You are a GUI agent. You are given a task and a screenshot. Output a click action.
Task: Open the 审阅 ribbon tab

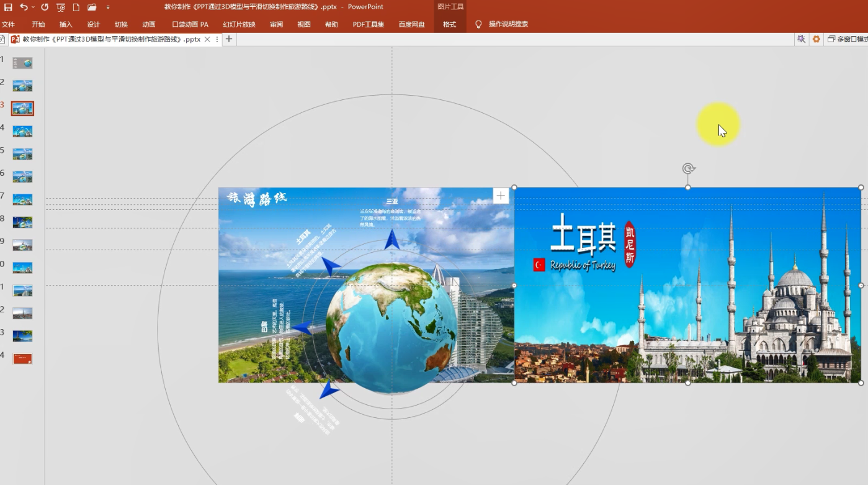(277, 24)
